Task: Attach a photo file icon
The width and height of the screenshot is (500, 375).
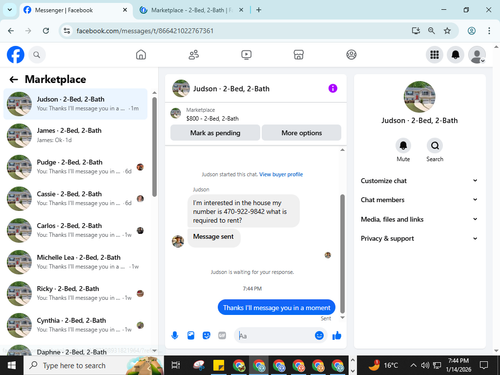Action: click(x=191, y=335)
